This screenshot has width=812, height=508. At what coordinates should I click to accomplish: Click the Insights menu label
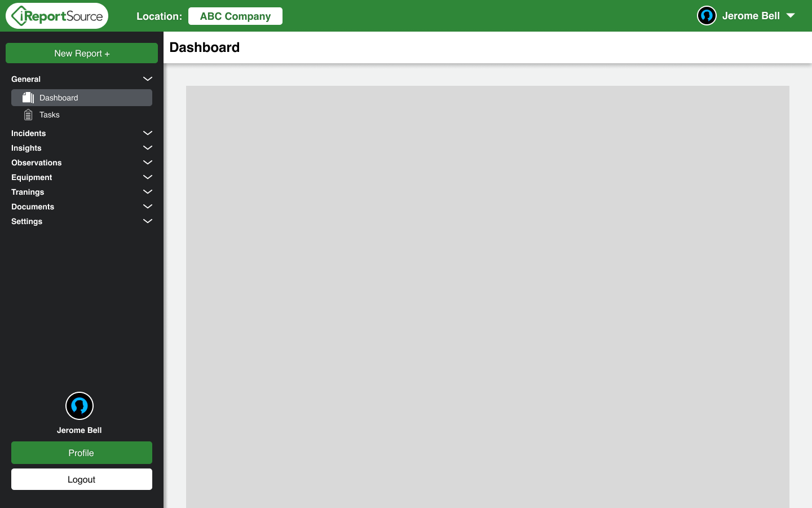tap(27, 148)
